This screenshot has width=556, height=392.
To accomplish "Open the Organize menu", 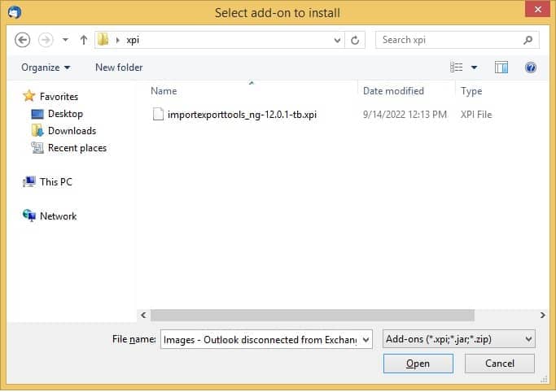I will pos(46,68).
